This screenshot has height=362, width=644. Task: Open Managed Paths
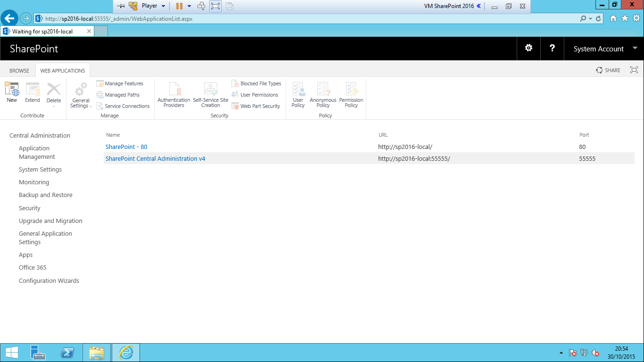pyautogui.click(x=118, y=95)
